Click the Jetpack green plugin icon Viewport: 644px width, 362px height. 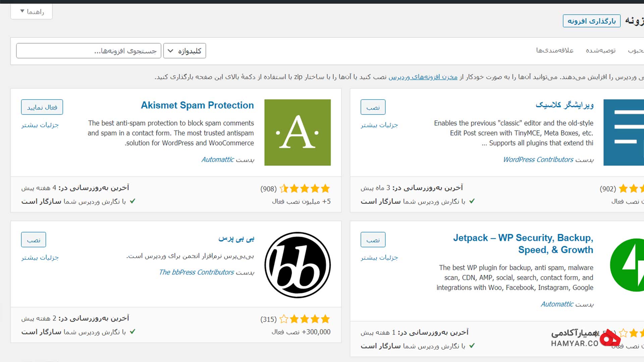[x=627, y=265]
